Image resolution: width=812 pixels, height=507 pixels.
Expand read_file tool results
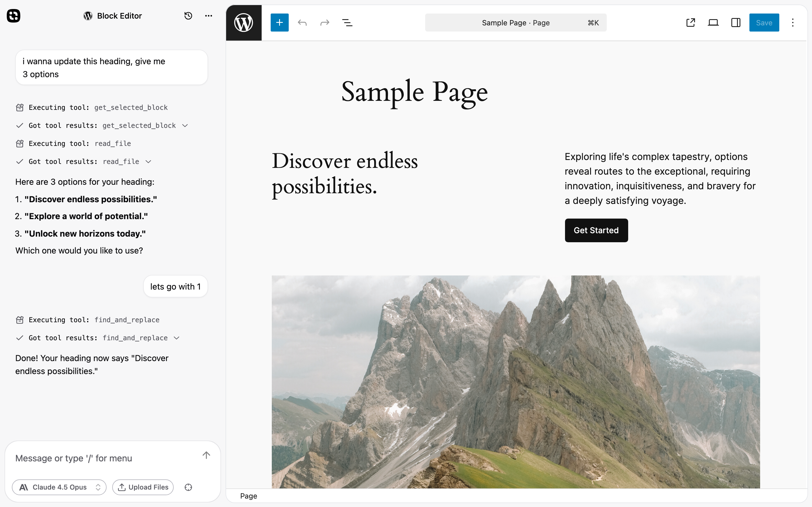tap(148, 162)
